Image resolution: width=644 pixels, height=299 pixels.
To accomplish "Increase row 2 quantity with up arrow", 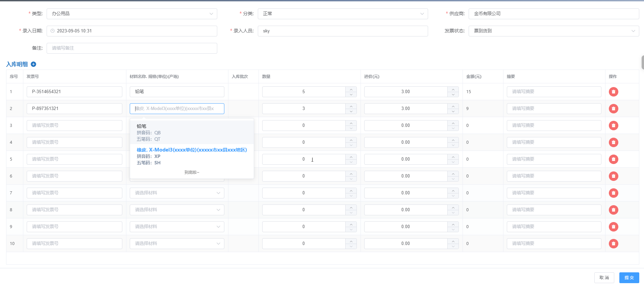I will (x=351, y=106).
